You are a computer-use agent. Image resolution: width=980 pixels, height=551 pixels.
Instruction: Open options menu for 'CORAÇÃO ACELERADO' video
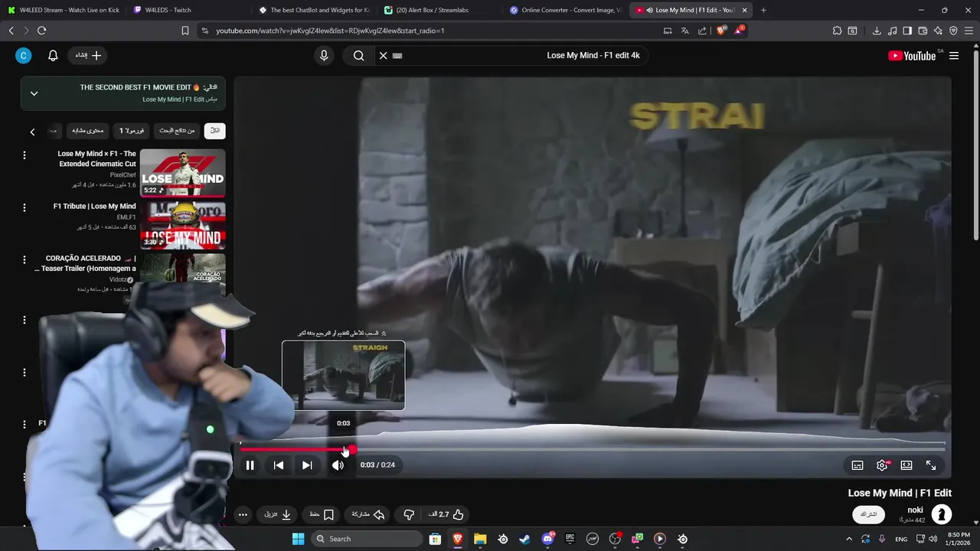(x=24, y=259)
